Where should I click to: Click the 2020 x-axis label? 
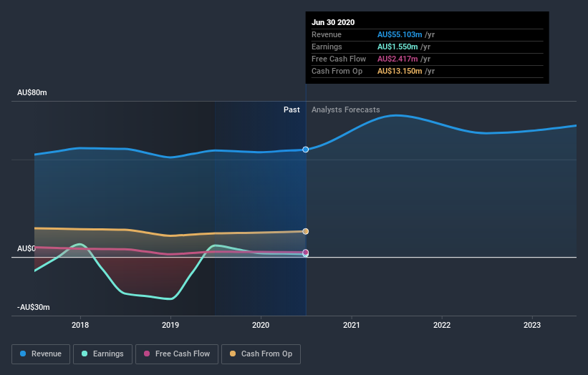[261, 325]
